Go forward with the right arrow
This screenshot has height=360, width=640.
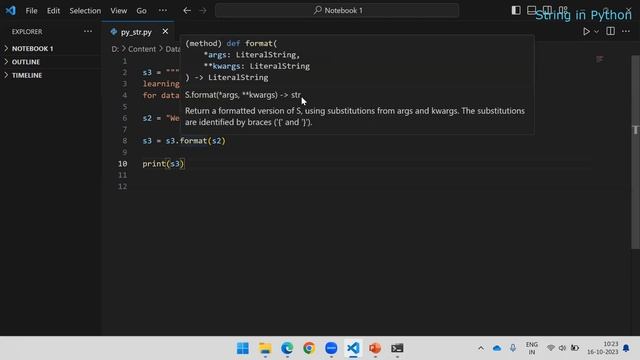203,11
